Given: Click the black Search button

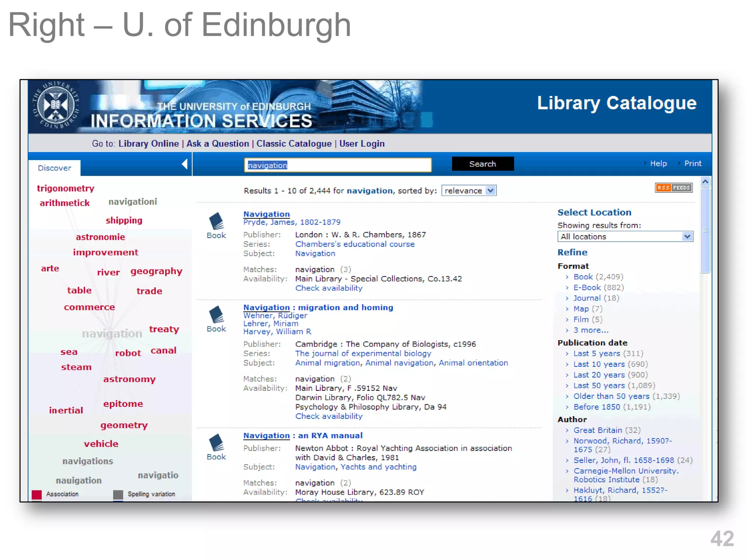Looking at the screenshot, I should click(x=483, y=164).
